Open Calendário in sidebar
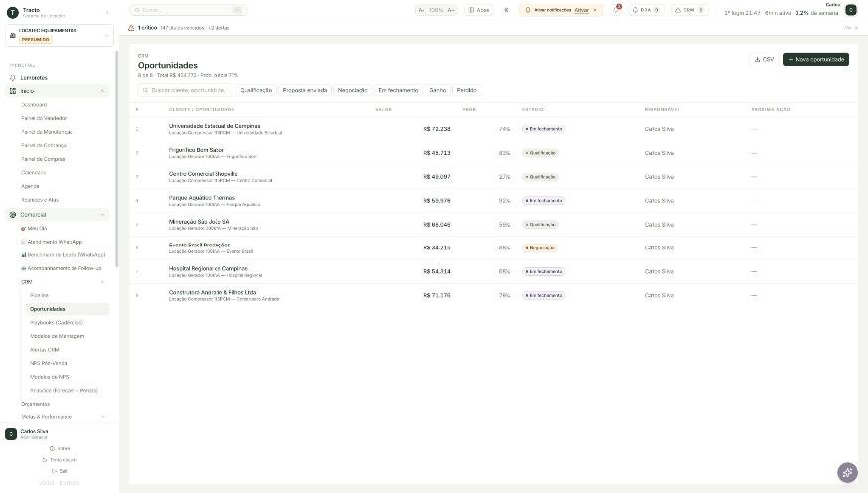 33,173
